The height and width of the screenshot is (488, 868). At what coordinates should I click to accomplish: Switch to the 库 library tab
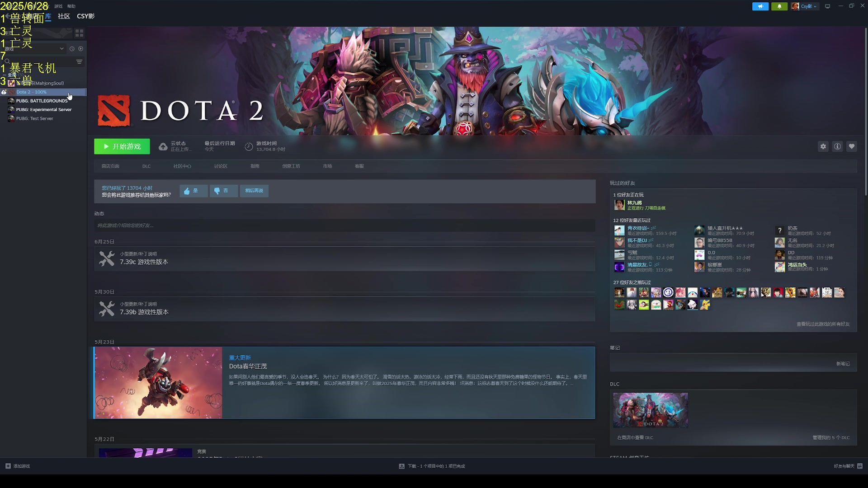[48, 16]
